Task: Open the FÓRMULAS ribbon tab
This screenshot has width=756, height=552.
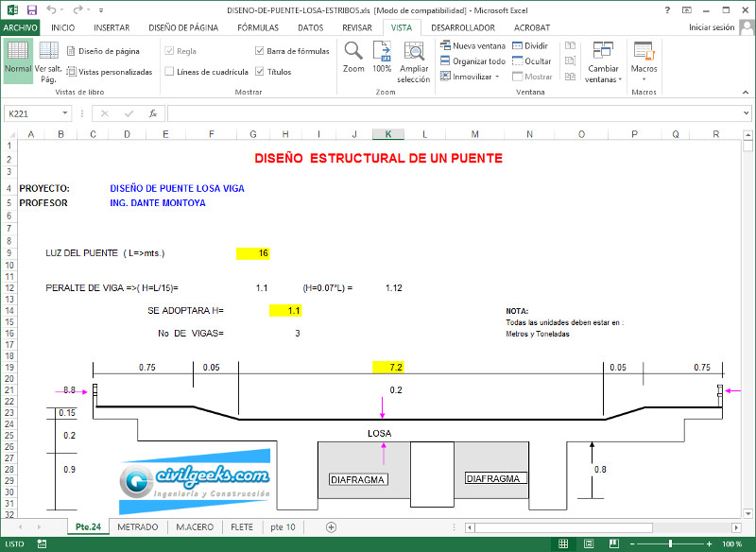Action: click(258, 27)
